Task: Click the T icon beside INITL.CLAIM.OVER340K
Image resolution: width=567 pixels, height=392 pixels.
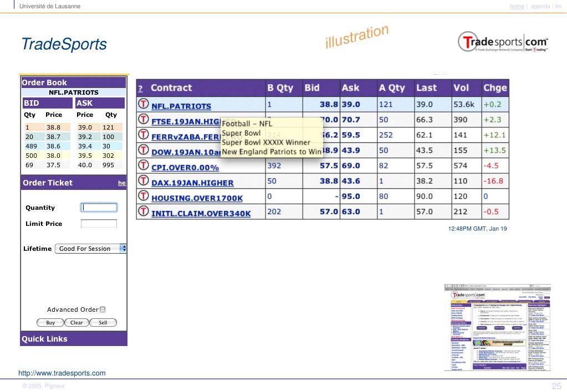Action: [x=143, y=212]
